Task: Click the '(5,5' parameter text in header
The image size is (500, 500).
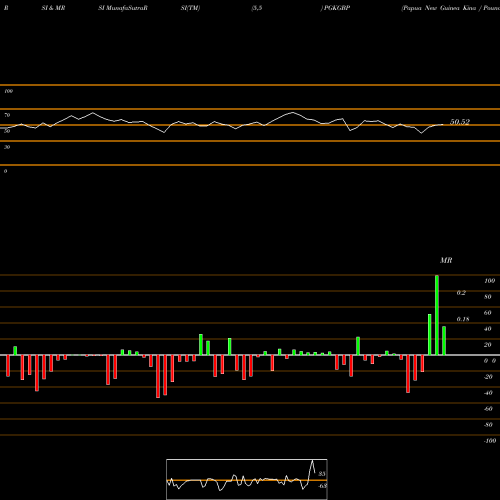Action: (257, 8)
